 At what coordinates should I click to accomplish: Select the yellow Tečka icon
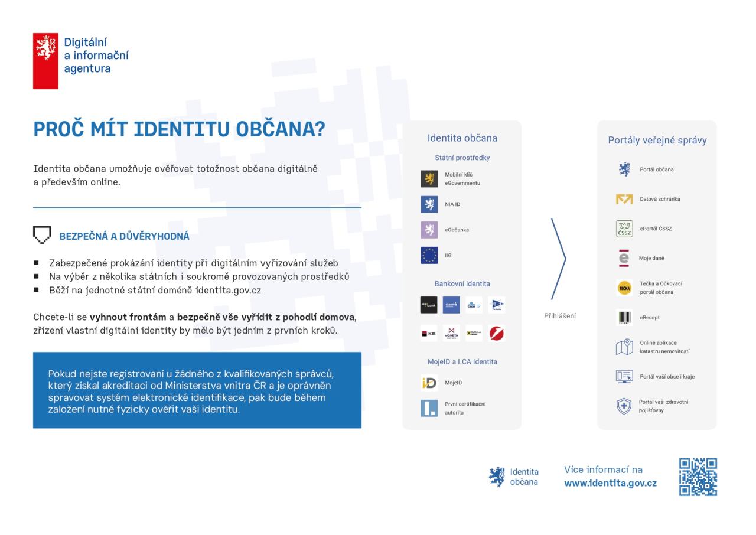(624, 288)
